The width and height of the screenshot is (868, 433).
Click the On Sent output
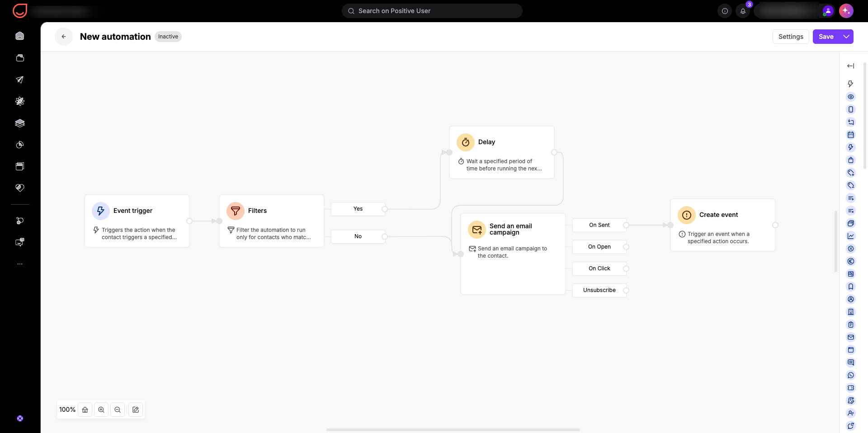tap(599, 225)
